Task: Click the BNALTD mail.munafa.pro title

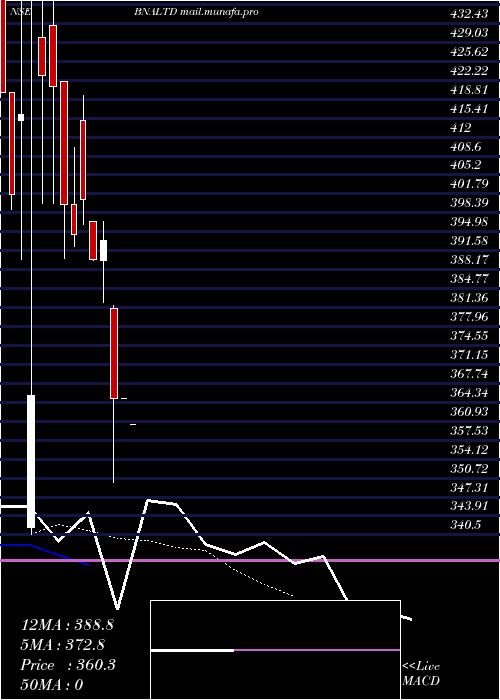Action: pos(196,12)
